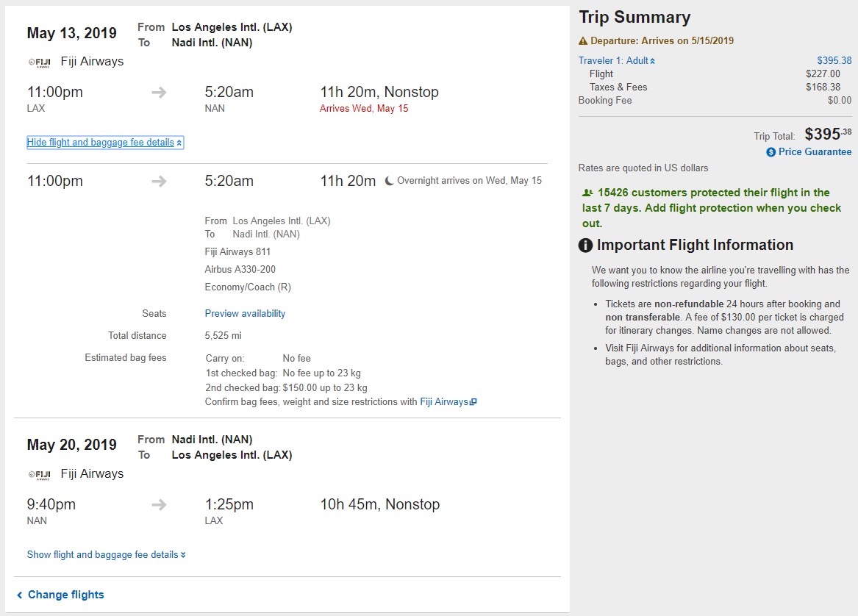Image resolution: width=858 pixels, height=616 pixels.
Task: Click the external link icon beside Fiji Airways
Action: pyautogui.click(x=473, y=402)
